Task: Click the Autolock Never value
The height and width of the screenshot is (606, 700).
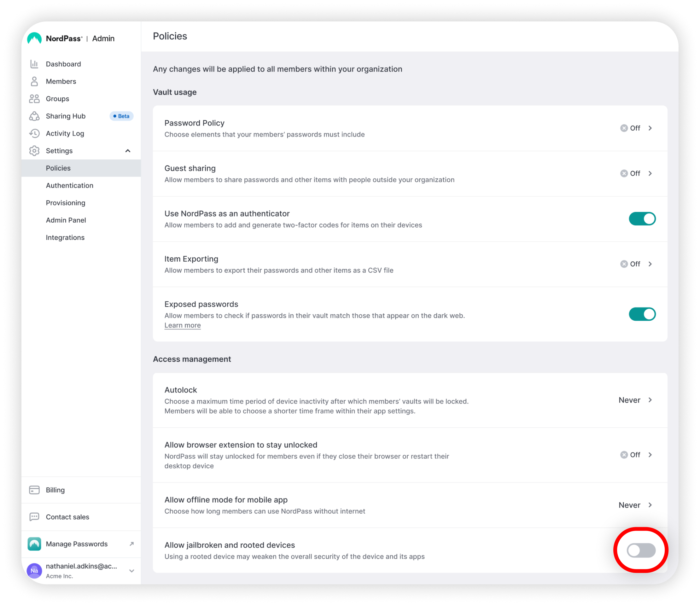Action: point(629,400)
